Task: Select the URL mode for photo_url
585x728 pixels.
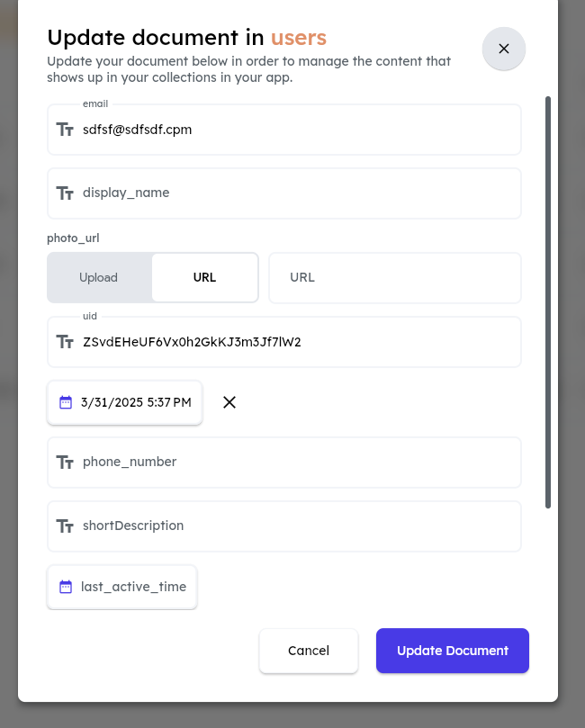Action: [205, 278]
